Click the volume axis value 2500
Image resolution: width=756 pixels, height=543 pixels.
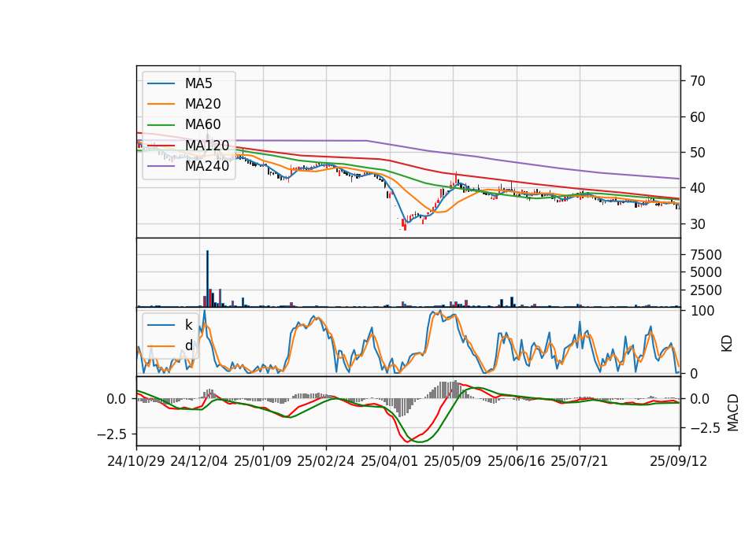pos(706,290)
